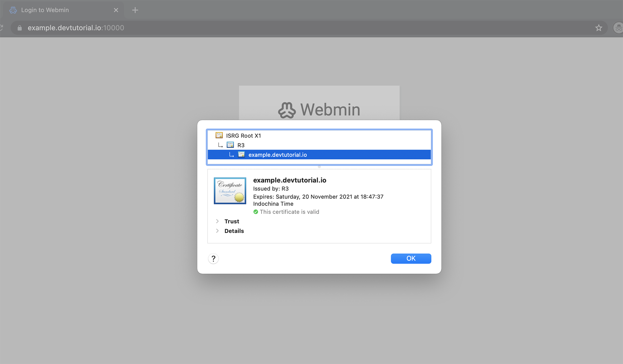Click the Webmin logo on login page

(319, 110)
